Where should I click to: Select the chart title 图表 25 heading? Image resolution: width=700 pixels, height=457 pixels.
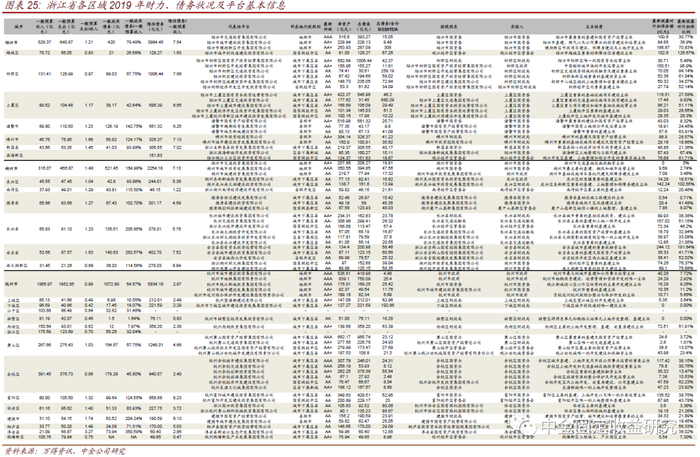pyautogui.click(x=144, y=6)
